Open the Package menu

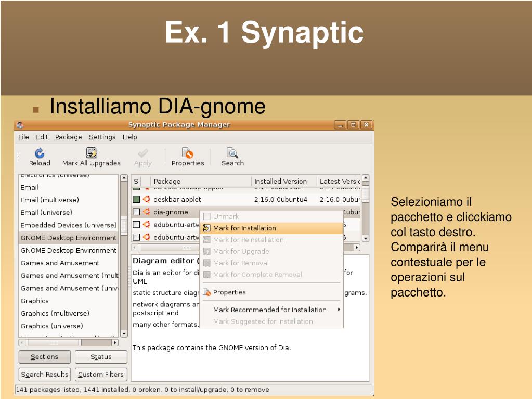pos(68,137)
